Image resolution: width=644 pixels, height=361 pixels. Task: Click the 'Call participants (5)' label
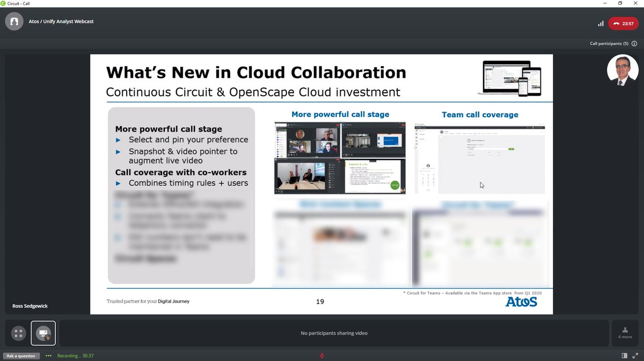pos(609,43)
